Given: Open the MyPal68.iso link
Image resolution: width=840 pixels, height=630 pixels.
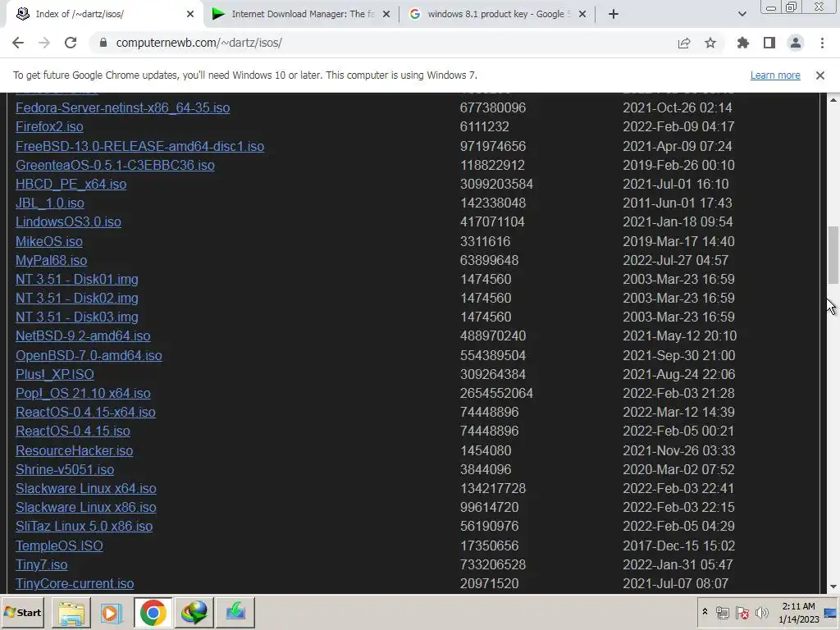Looking at the screenshot, I should (52, 260).
